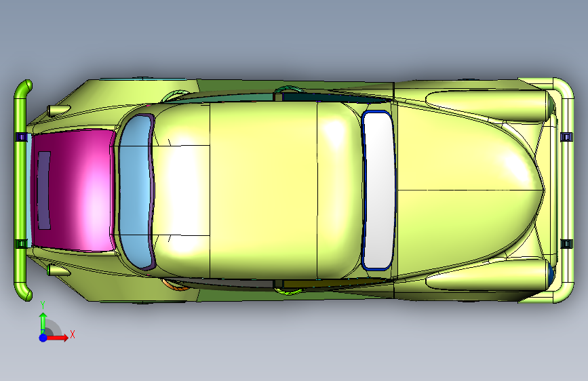588x381 pixels.
Task: Select the upper rear fender bulge
Action: tap(488, 106)
